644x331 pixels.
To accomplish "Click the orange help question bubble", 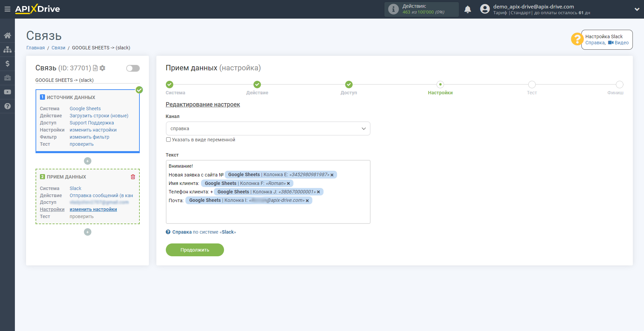I will click(577, 39).
